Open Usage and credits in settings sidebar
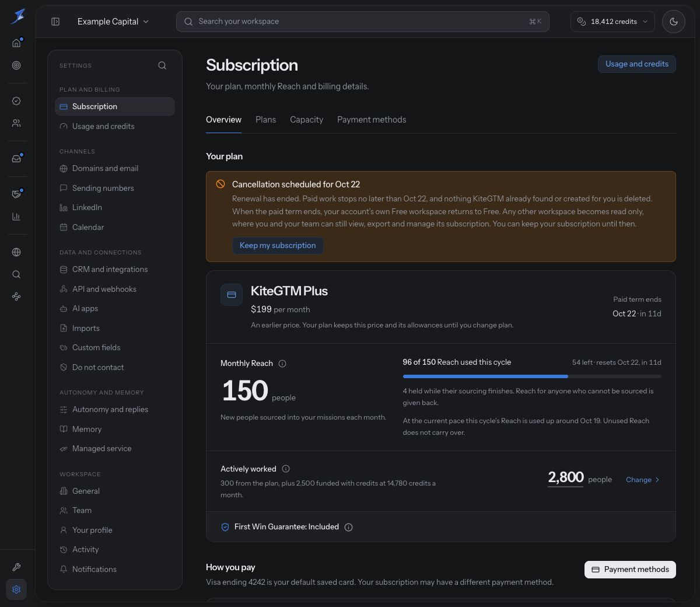This screenshot has height=607, width=700. coord(115,126)
